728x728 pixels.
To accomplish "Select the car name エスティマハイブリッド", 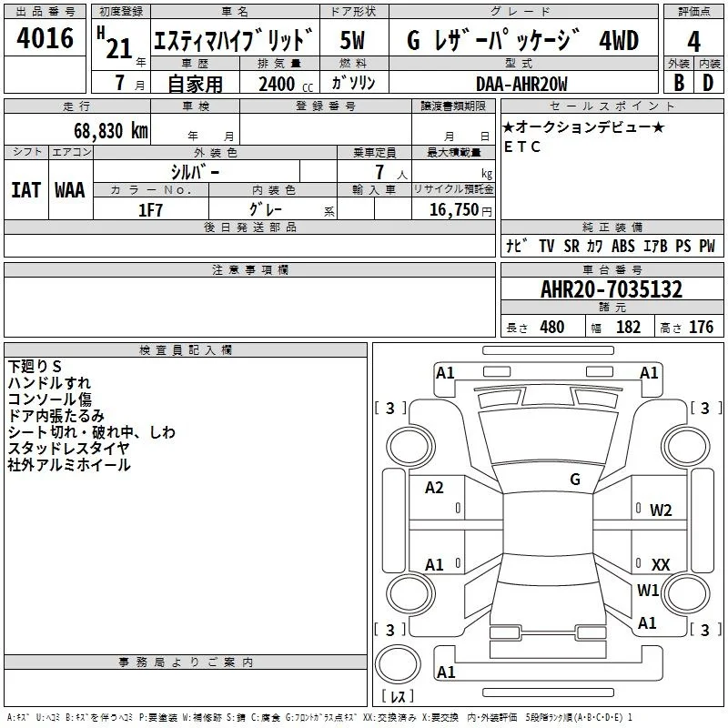I will (x=234, y=40).
